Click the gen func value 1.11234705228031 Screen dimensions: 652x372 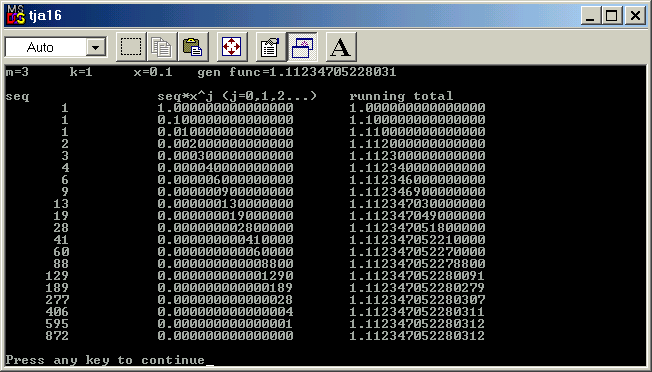(x=333, y=72)
